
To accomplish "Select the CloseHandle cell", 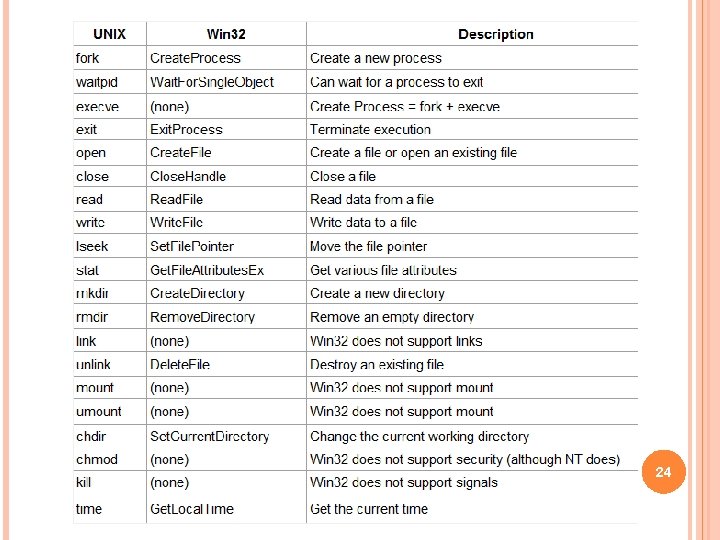I will coord(188,176).
